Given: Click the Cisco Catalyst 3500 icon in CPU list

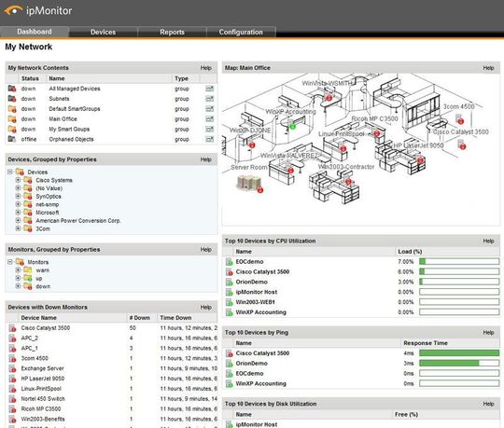Looking at the screenshot, I should 230,272.
